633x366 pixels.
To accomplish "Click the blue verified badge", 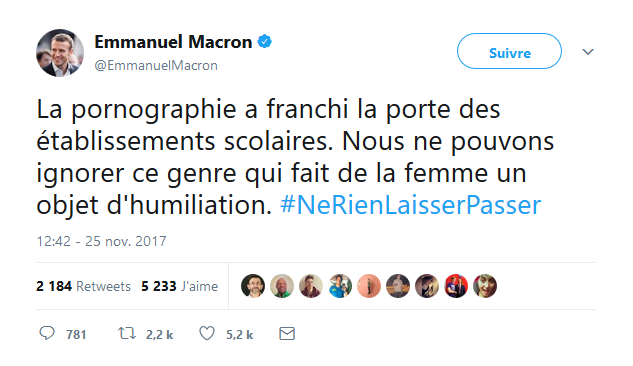I will [265, 41].
